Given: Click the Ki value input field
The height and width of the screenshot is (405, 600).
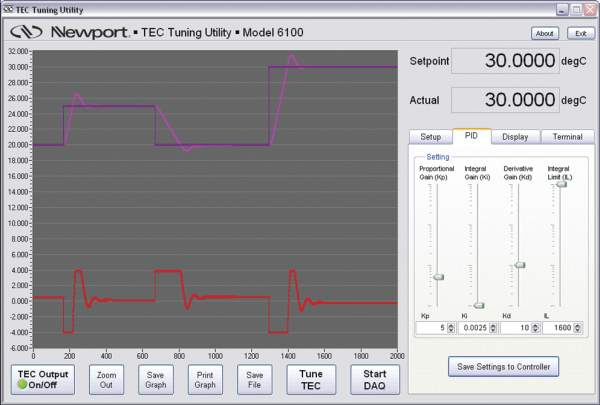Looking at the screenshot, I should pyautogui.click(x=479, y=328).
